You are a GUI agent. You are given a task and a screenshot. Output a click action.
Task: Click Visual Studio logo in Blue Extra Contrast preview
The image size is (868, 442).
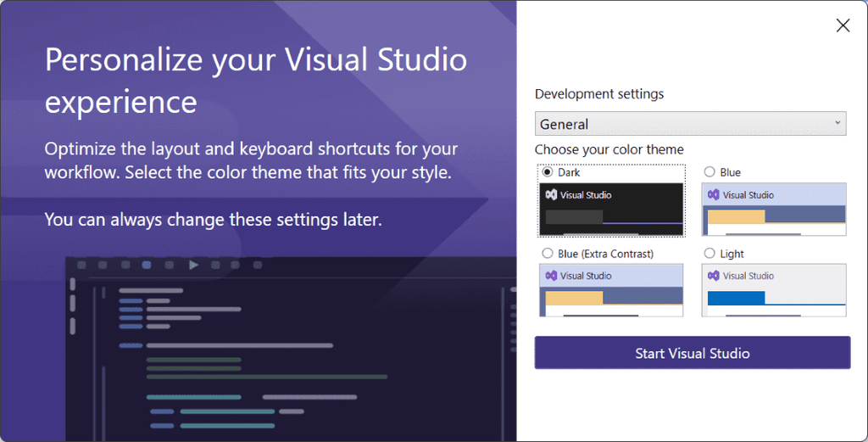[x=551, y=276]
